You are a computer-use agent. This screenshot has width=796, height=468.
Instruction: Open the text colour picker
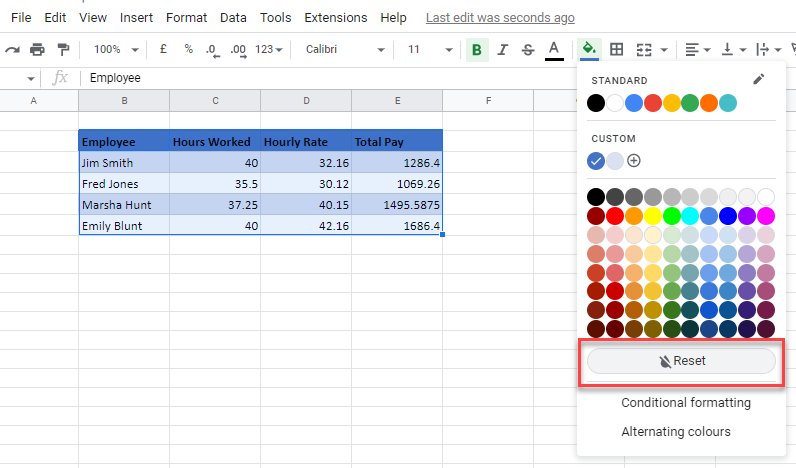pos(554,49)
